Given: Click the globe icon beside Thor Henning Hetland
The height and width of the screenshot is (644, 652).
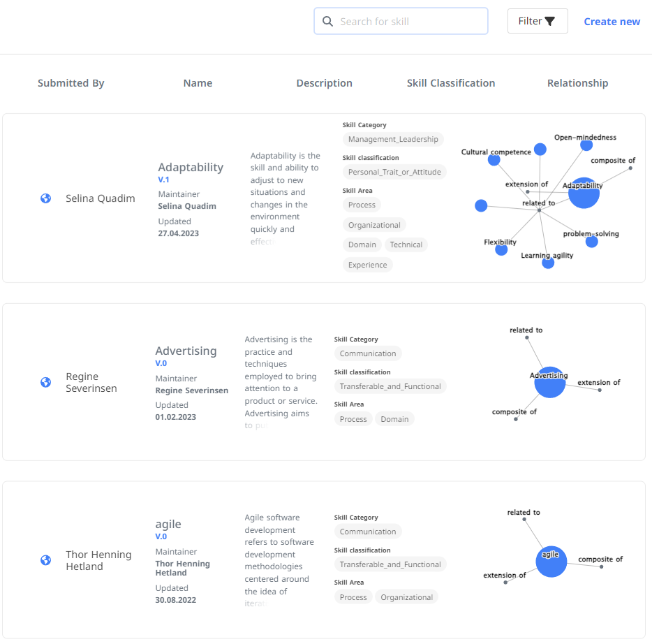Looking at the screenshot, I should coord(45,560).
